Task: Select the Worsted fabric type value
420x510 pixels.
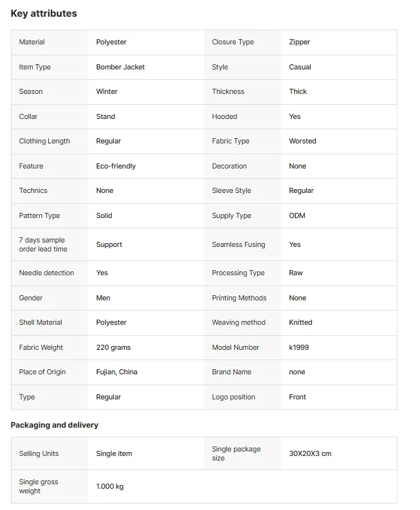Action: point(302,141)
